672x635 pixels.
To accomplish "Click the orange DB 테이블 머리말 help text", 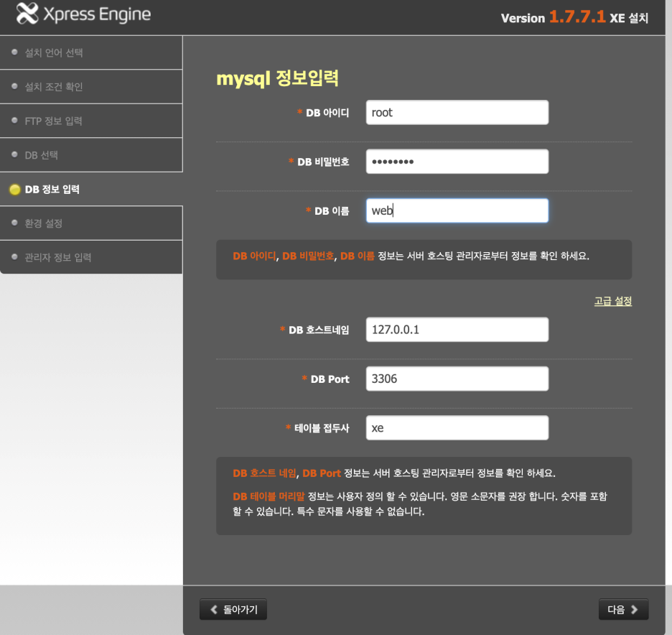I will [269, 496].
